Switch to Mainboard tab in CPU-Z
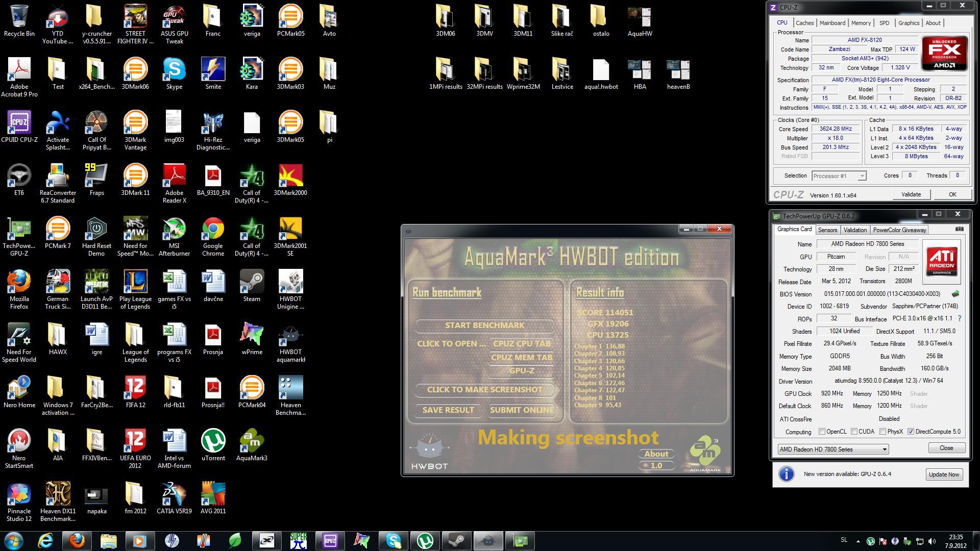 point(832,23)
